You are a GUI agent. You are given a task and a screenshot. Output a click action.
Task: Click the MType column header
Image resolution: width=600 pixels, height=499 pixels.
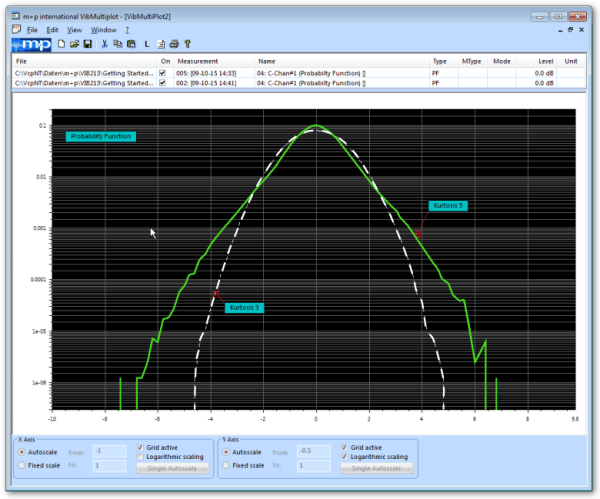tap(473, 61)
